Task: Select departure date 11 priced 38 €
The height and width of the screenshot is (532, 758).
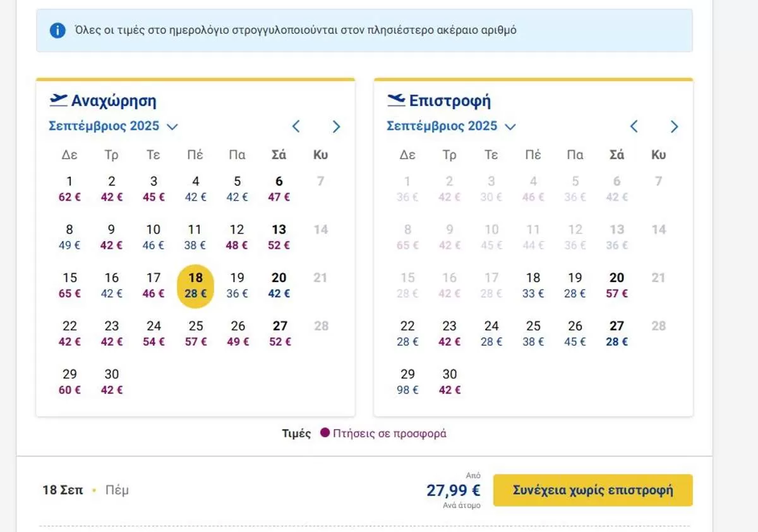Action: [x=195, y=237]
